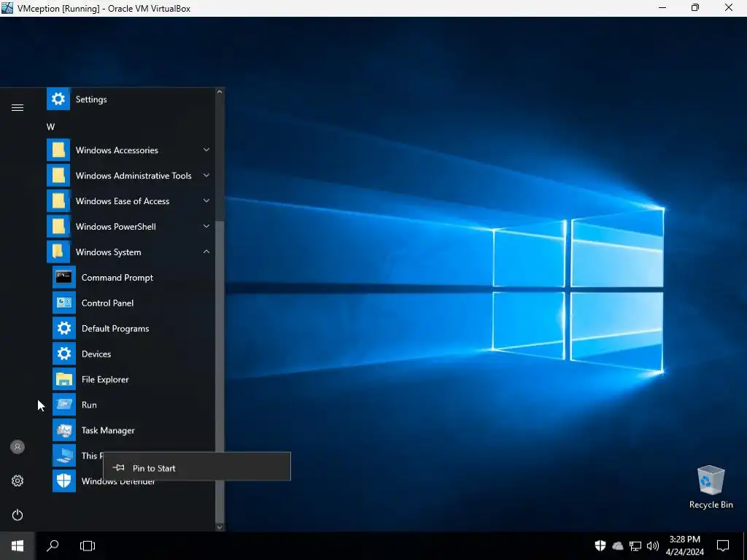Click 'Windows Administrative Tools' label
The width and height of the screenshot is (747, 560).
pyautogui.click(x=133, y=176)
